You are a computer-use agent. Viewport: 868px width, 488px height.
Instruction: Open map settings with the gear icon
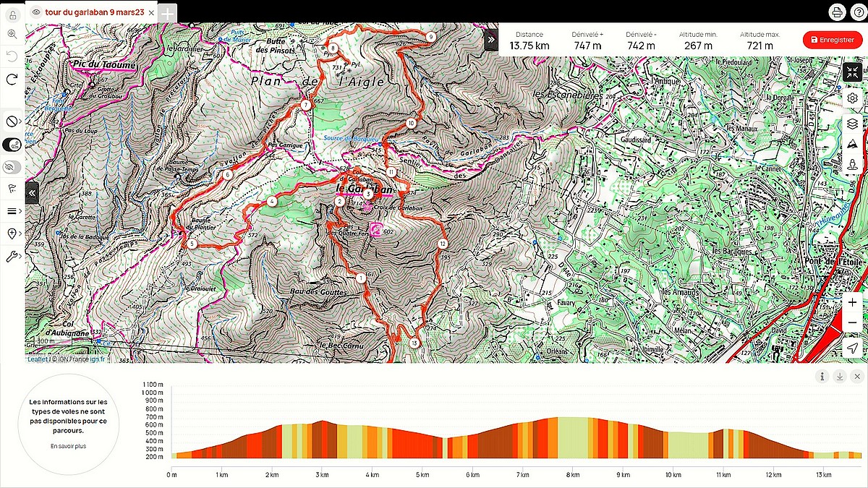coord(853,98)
